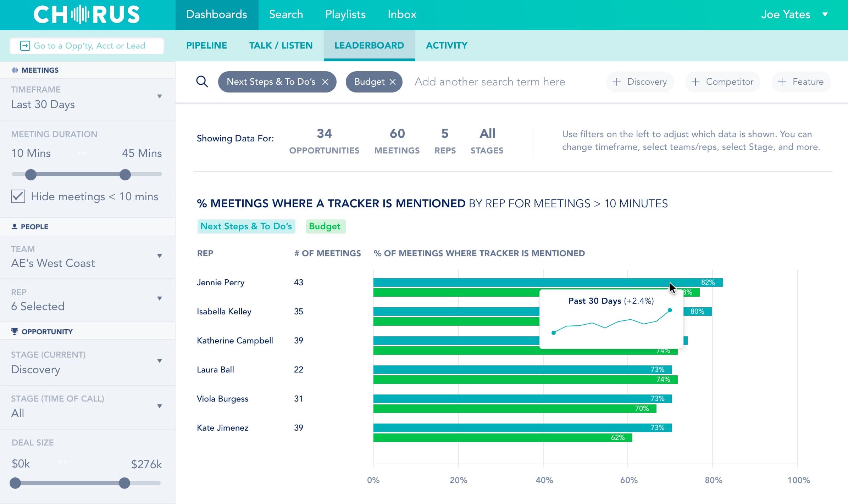Switch to the Pipeline sub-tab
This screenshot has height=504, width=848.
[206, 45]
